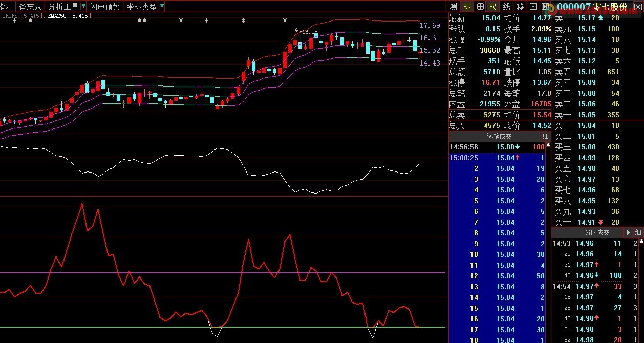Click the 移 move tool icon

click(520, 7)
